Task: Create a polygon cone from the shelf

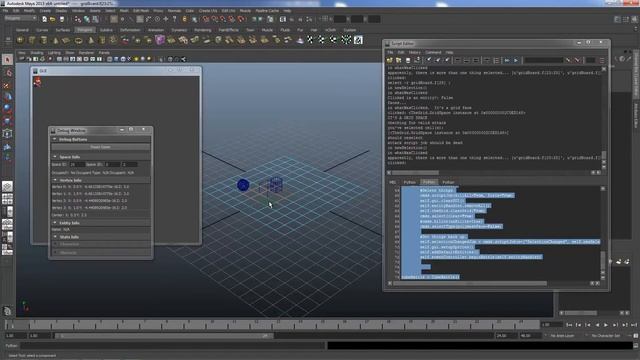Action: point(56,40)
